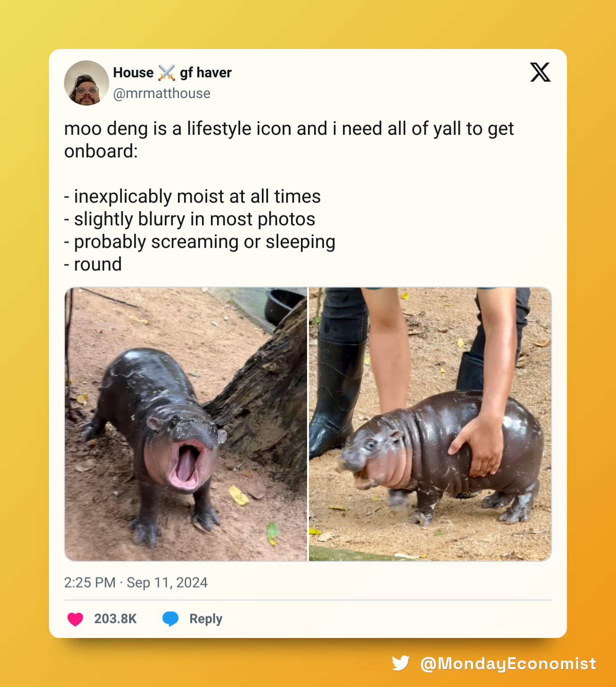
Task: Open the screaming baby hippo photo
Action: click(x=186, y=424)
